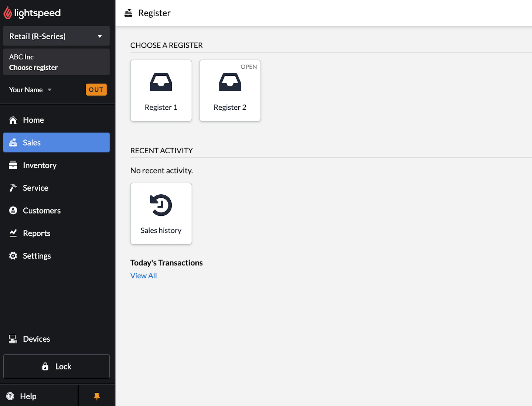Screen dimensions: 532x406
Task: Select the open Register 2 tile
Action: pos(230,91)
